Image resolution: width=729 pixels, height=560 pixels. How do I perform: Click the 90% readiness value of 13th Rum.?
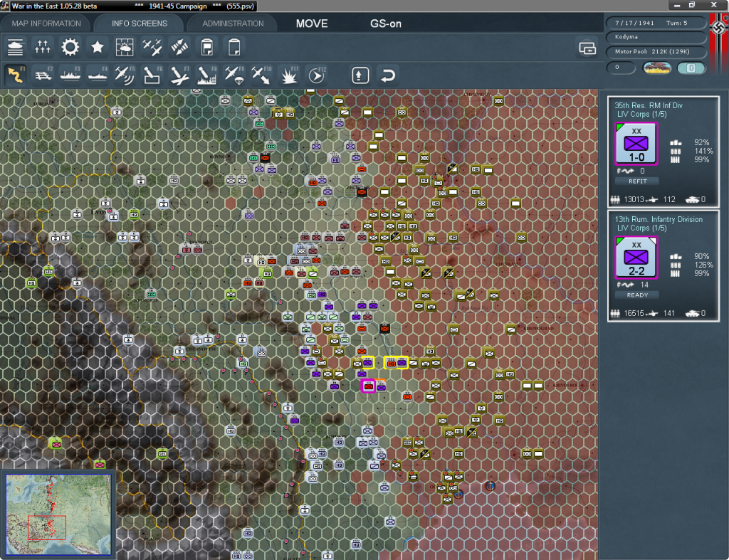click(x=701, y=256)
